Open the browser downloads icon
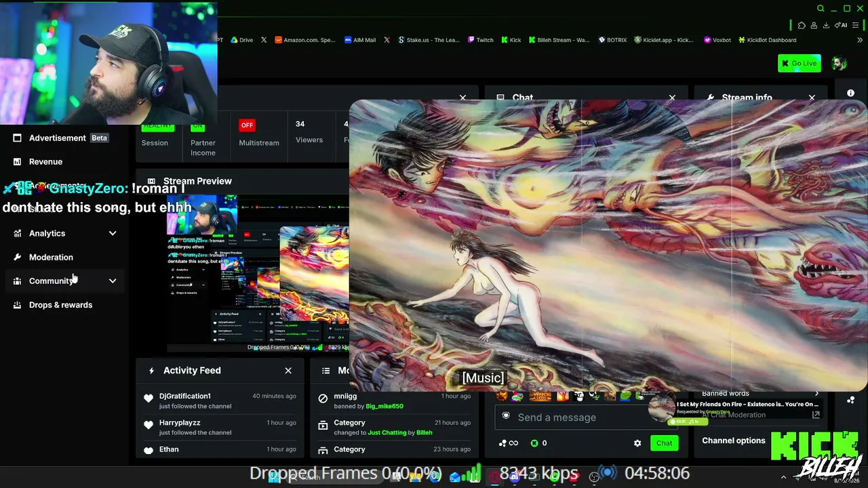This screenshot has width=868, height=488. coord(826,25)
